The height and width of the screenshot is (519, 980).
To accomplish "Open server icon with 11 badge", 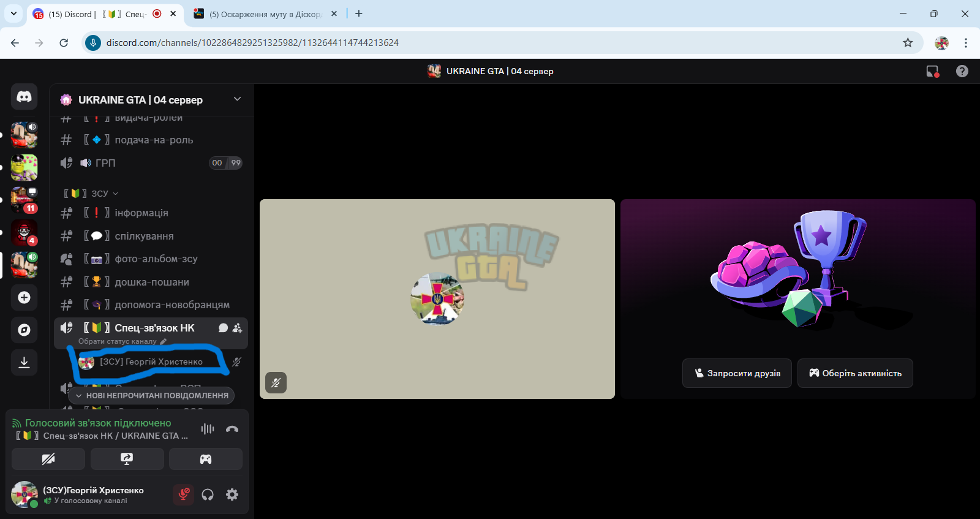I will coord(24,200).
